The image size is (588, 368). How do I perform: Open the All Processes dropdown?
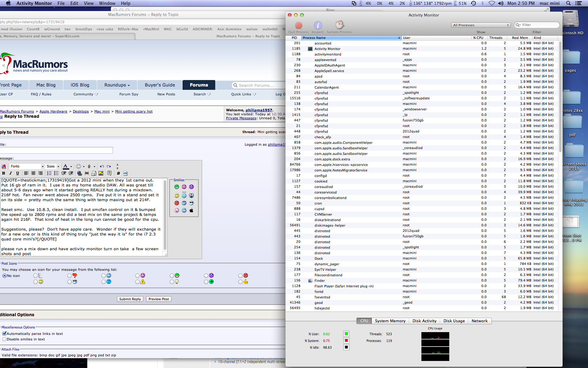tap(481, 25)
